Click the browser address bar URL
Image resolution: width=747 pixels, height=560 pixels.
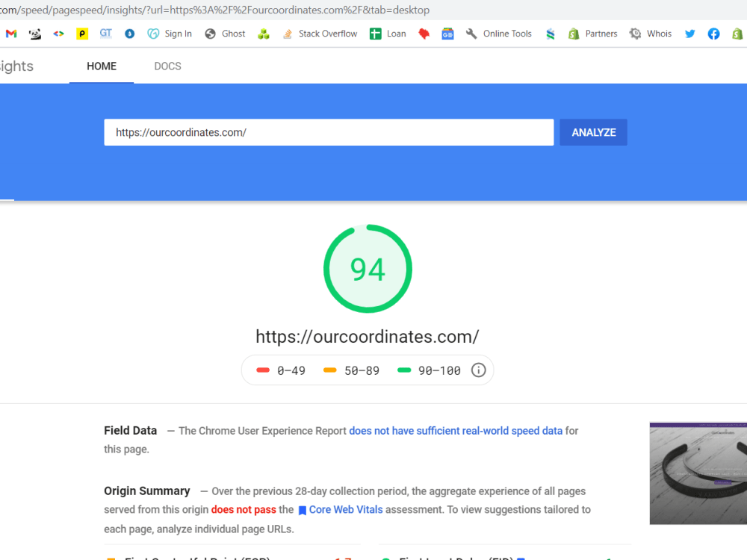point(214,10)
